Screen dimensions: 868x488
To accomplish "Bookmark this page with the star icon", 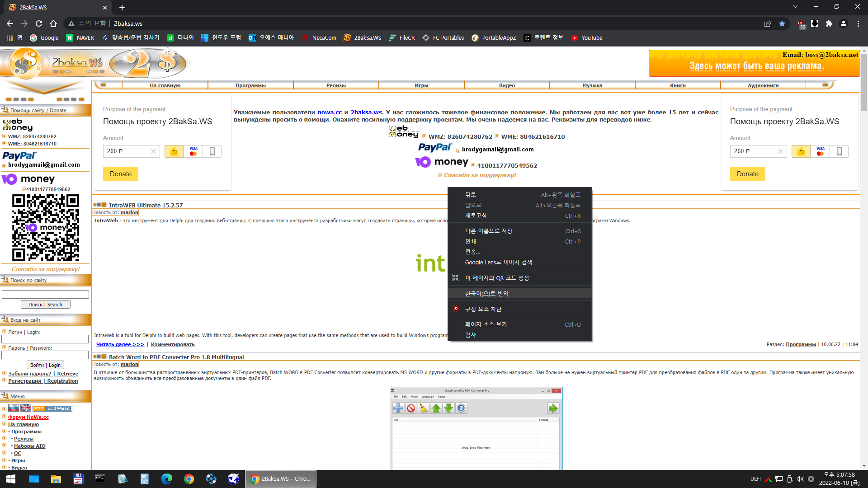I will [x=782, y=23].
